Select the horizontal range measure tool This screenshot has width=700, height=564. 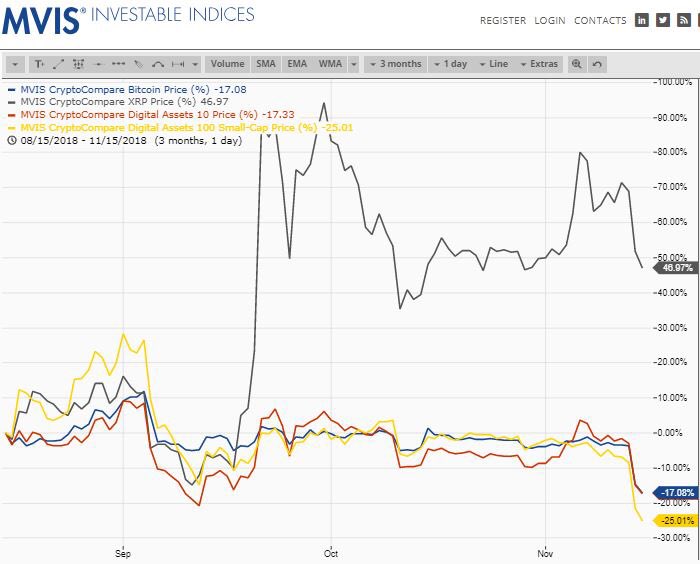[x=178, y=64]
